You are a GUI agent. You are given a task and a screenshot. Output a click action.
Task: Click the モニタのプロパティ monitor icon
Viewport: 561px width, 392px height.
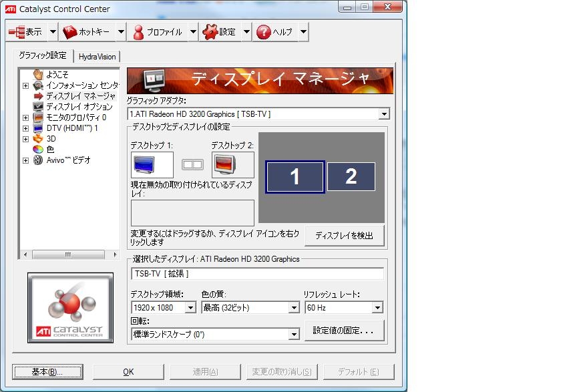[x=38, y=118]
